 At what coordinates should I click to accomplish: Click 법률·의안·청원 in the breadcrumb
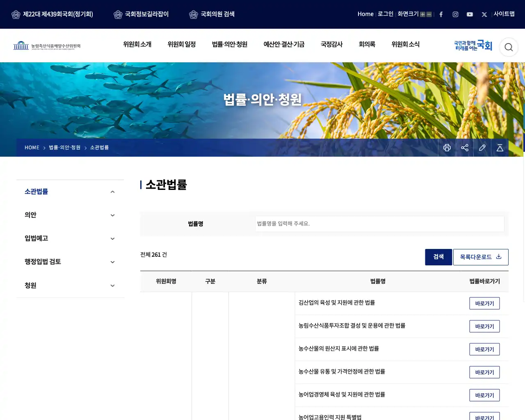(65, 148)
